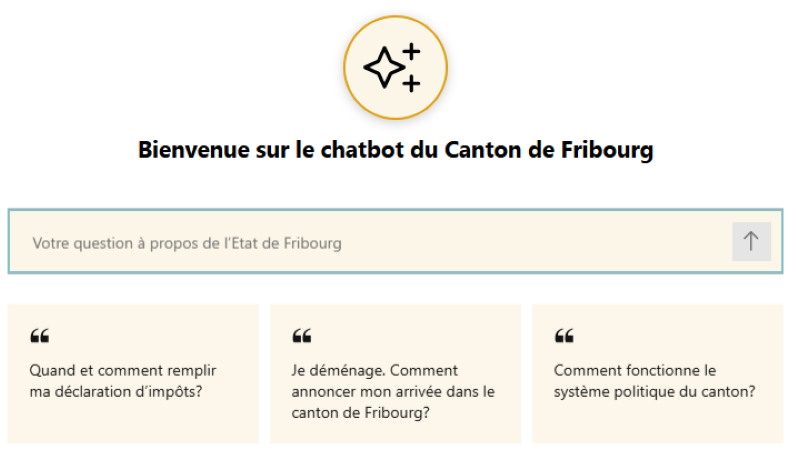Screen dimensions: 796x457
Task: Click the "Bienvenue sur le chatbot" heading
Action: (395, 151)
